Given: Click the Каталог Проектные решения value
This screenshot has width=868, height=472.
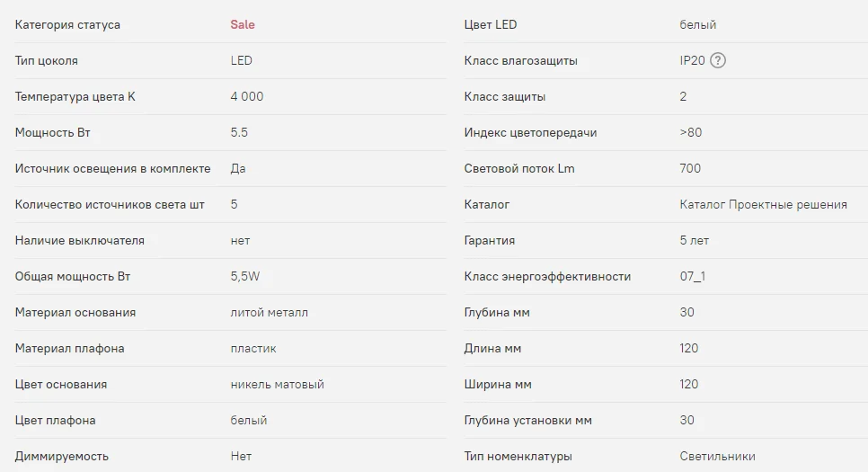Looking at the screenshot, I should pyautogui.click(x=763, y=204).
